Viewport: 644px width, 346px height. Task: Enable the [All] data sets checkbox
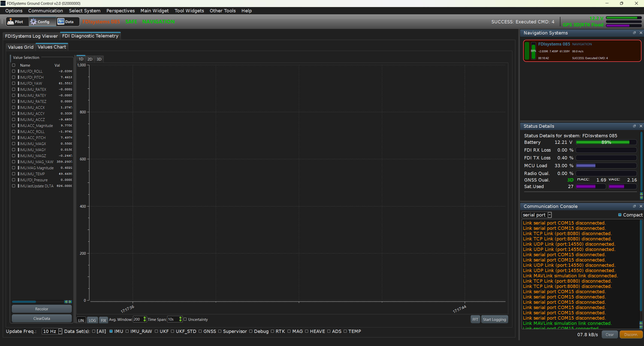click(x=94, y=331)
